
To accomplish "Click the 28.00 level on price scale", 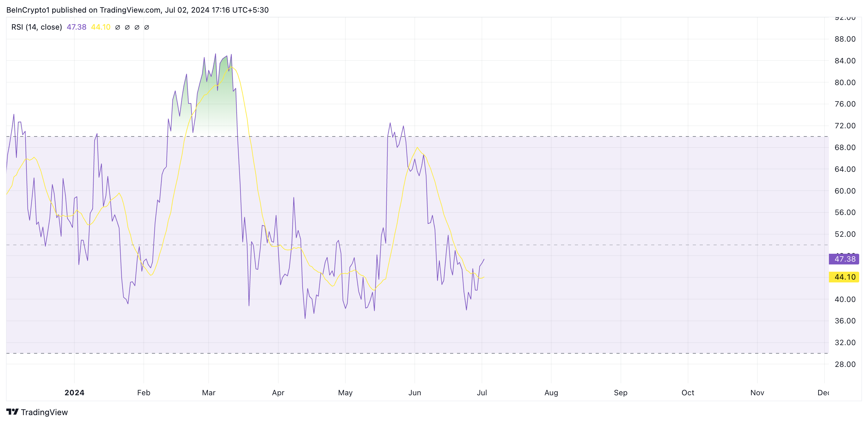I will coord(845,364).
